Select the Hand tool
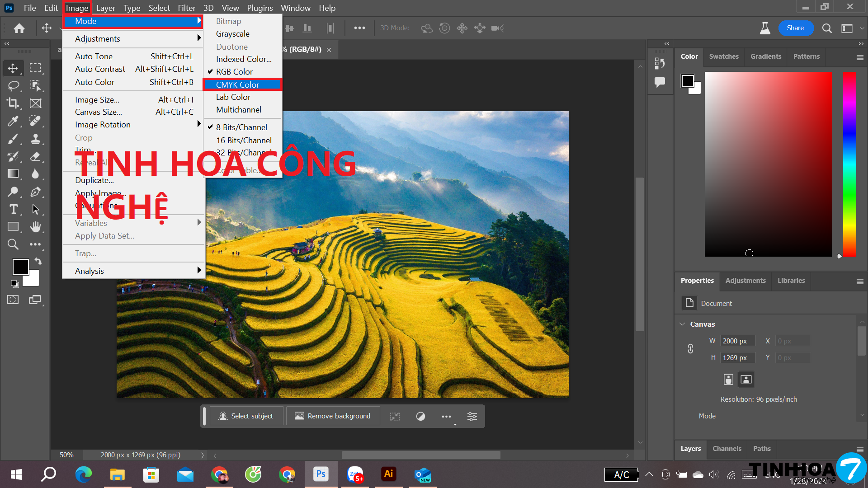Screen dimensions: 868x488 [35, 227]
